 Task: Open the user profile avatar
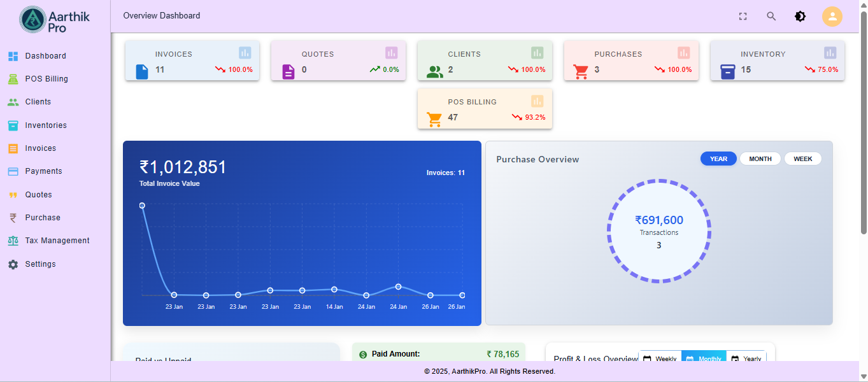click(x=832, y=16)
